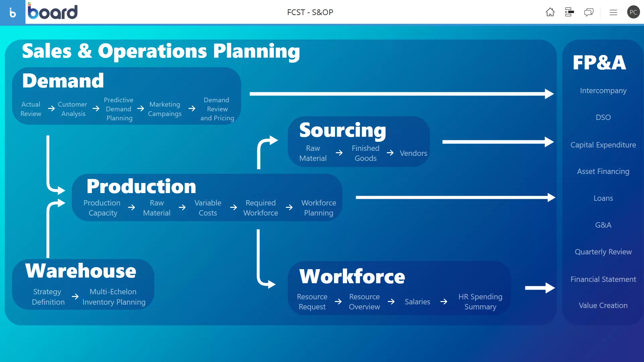Select the Demand Review and Pricing step
This screenshot has width=644, height=362.
217,109
